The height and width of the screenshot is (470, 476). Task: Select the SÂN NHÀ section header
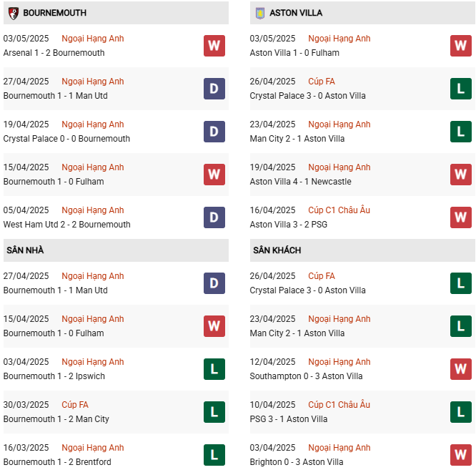26,250
